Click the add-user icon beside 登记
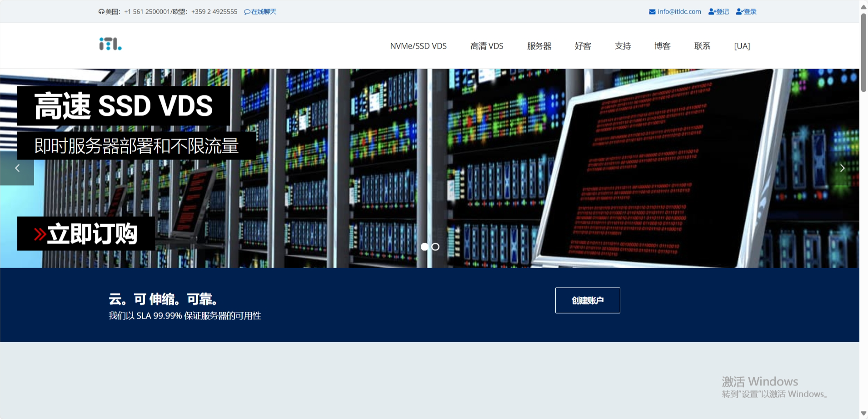 711,11
